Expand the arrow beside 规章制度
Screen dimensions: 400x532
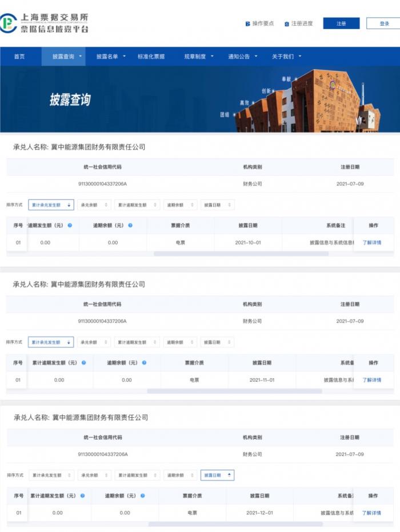(x=212, y=57)
